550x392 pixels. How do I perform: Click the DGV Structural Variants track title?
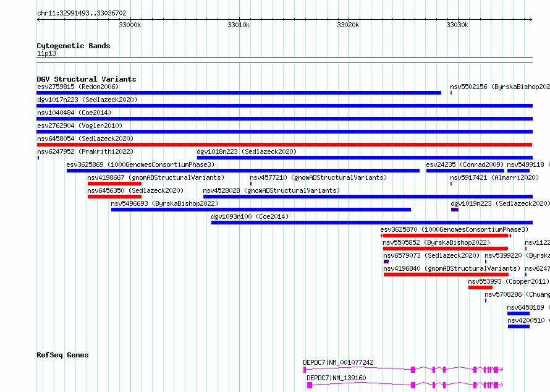pos(87,79)
